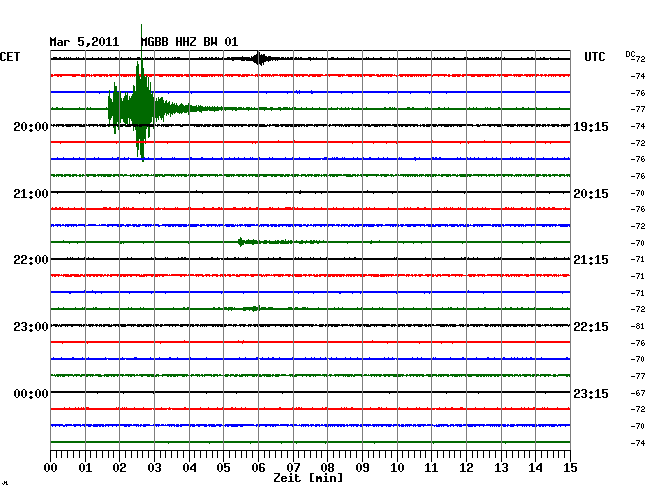Screen dimensions: 650x494
Task: Click the 23:15 UTC time label
Action: tap(591, 393)
